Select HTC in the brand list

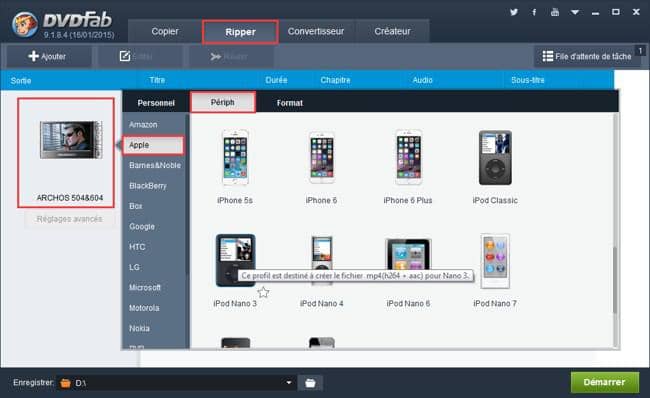coord(137,247)
